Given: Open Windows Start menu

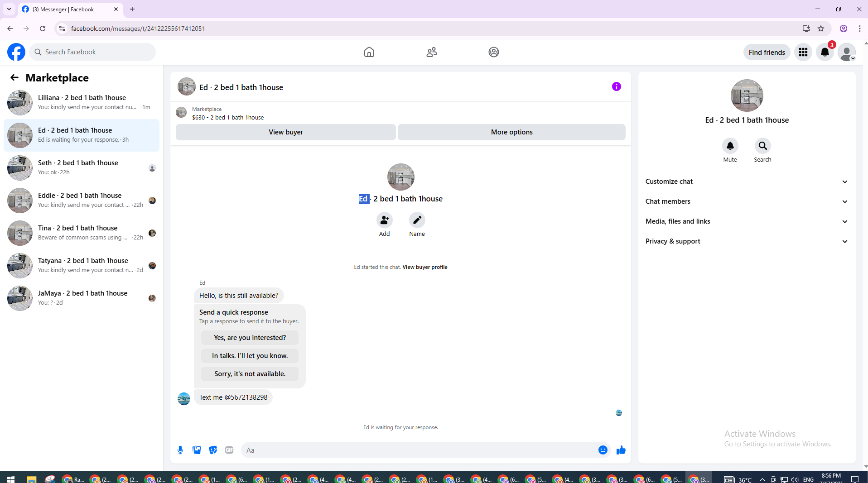Looking at the screenshot, I should [11, 479].
